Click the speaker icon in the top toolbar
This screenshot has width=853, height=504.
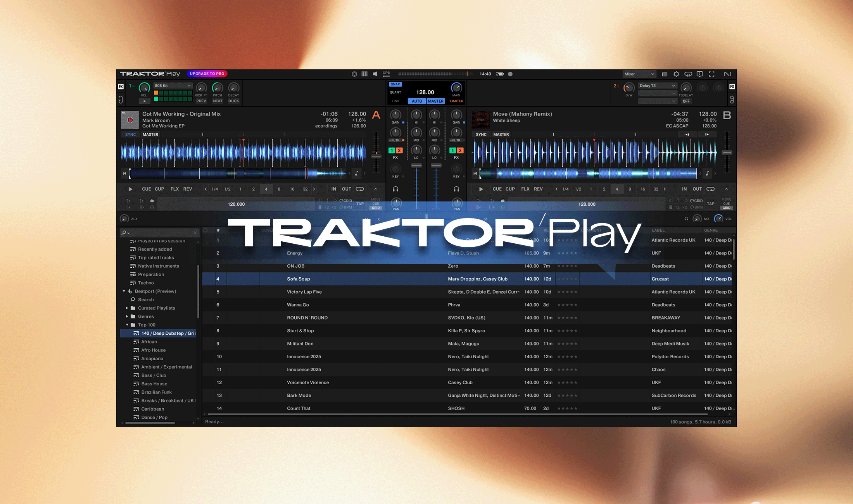click(375, 74)
